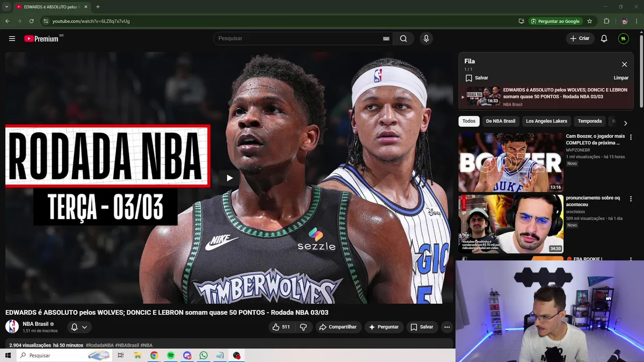This screenshot has width=644, height=362.
Task: Activate voice search microphone
Action: click(x=426, y=39)
